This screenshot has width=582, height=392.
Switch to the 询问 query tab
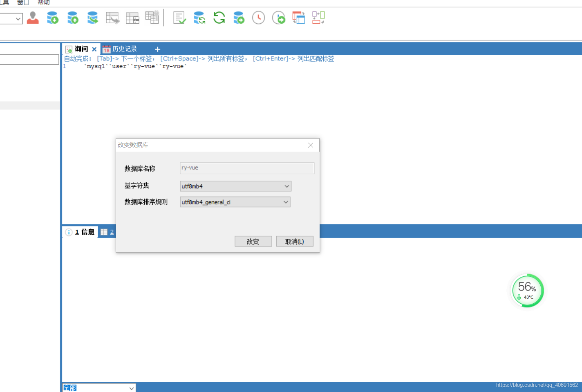tap(81, 49)
